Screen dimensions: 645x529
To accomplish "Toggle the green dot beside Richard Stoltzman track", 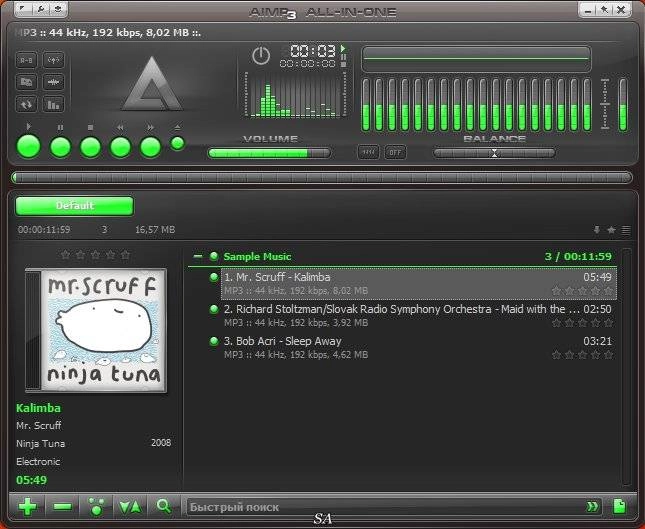I will click(x=214, y=309).
